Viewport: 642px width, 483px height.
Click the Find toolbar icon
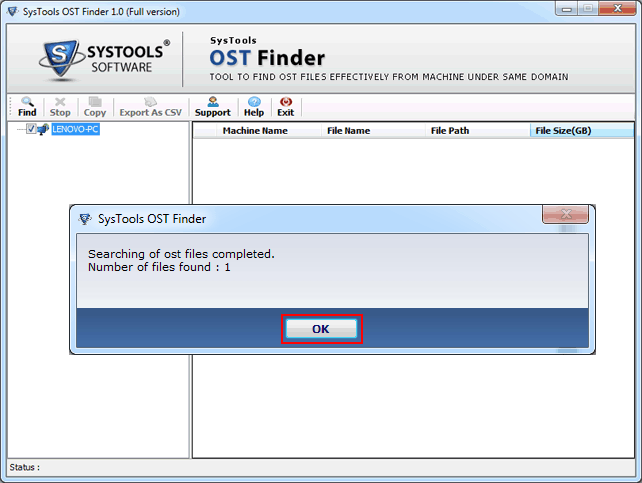(x=27, y=107)
